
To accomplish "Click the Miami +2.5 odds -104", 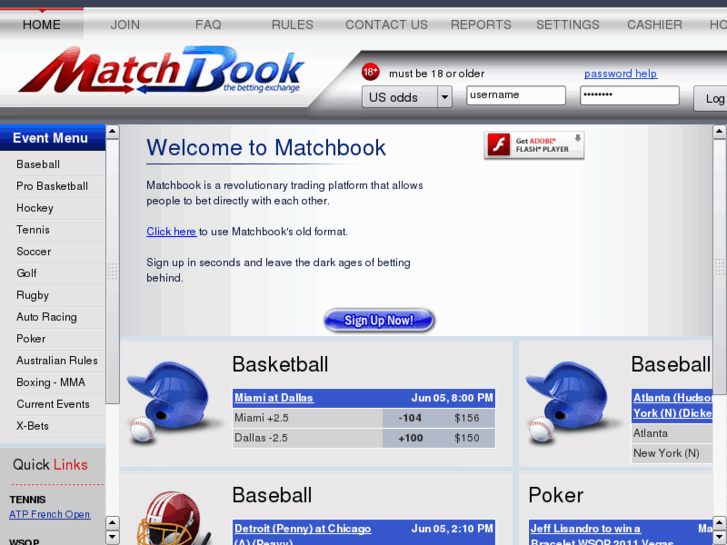I will tap(410, 418).
